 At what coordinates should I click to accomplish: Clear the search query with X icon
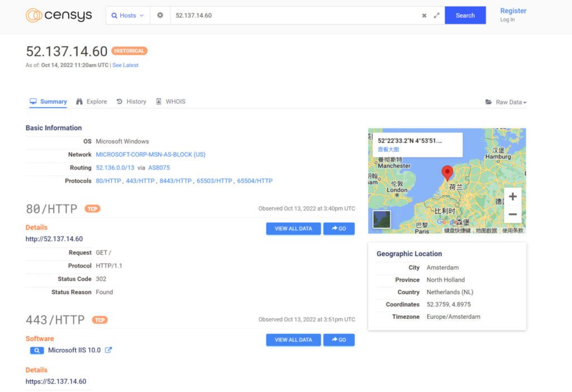pos(424,16)
